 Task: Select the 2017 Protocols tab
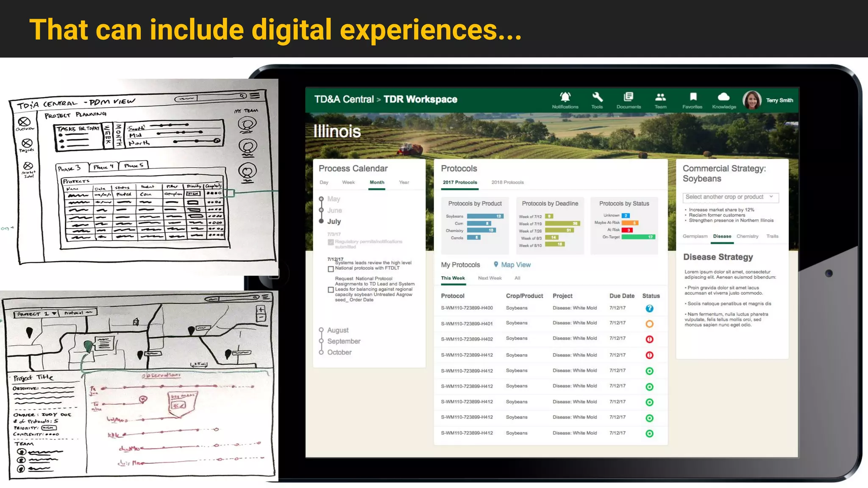pos(460,183)
